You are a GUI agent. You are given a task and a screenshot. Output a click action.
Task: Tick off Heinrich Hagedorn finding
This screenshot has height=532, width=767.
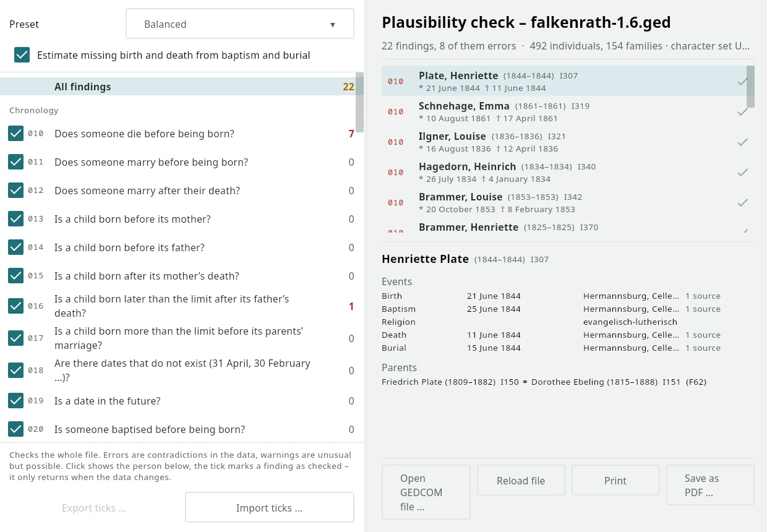pos(742,172)
